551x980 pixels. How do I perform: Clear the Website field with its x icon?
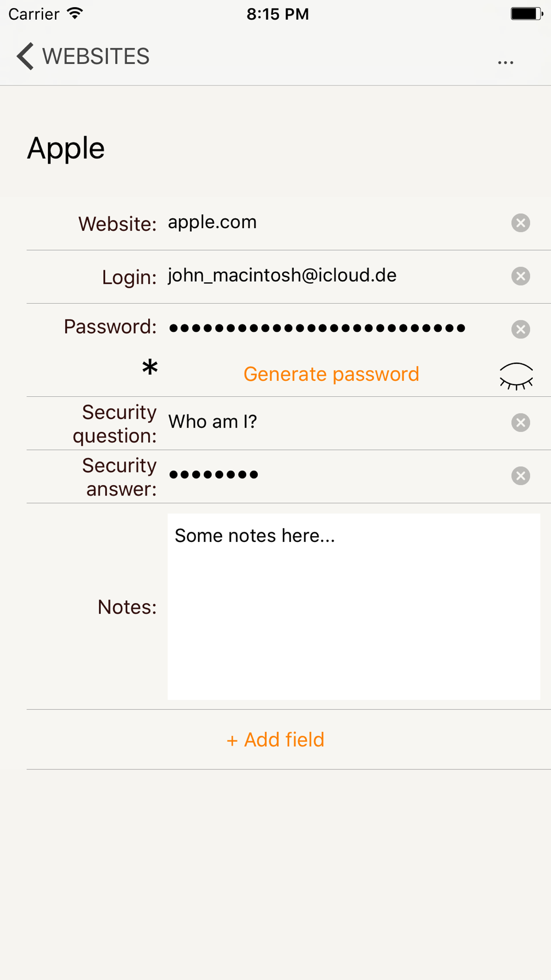[x=521, y=223]
